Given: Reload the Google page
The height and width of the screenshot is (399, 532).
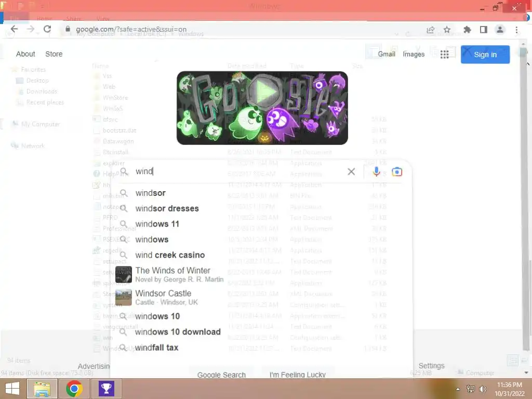Looking at the screenshot, I should click(47, 29).
